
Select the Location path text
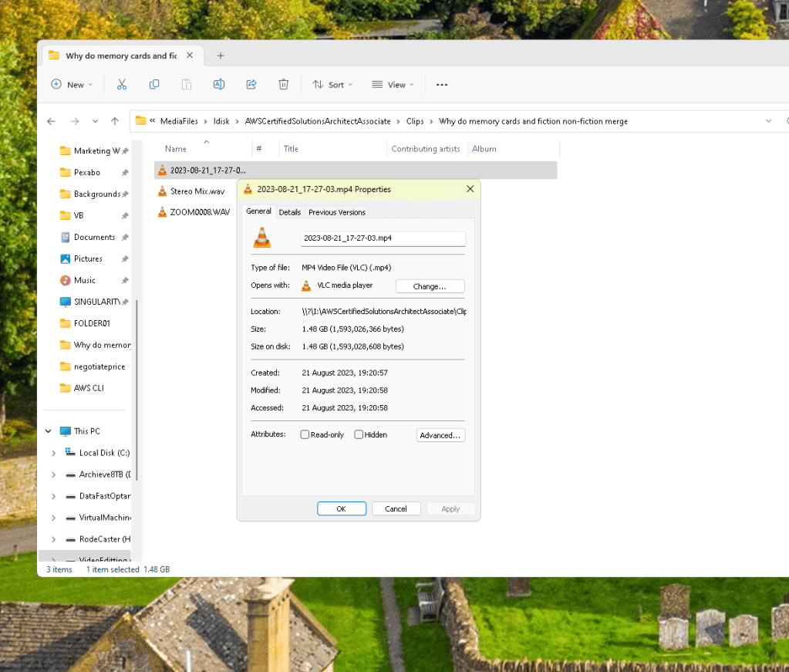point(384,312)
